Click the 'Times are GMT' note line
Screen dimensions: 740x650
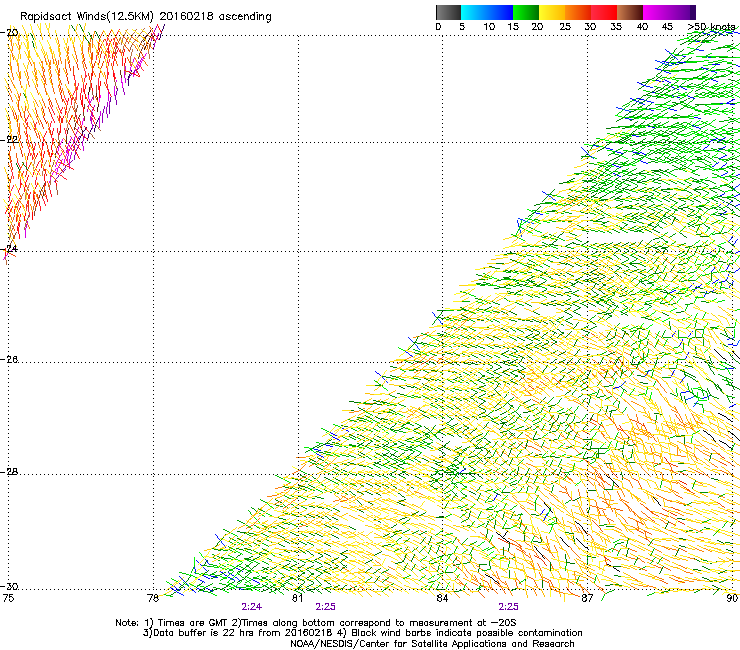[x=315, y=623]
